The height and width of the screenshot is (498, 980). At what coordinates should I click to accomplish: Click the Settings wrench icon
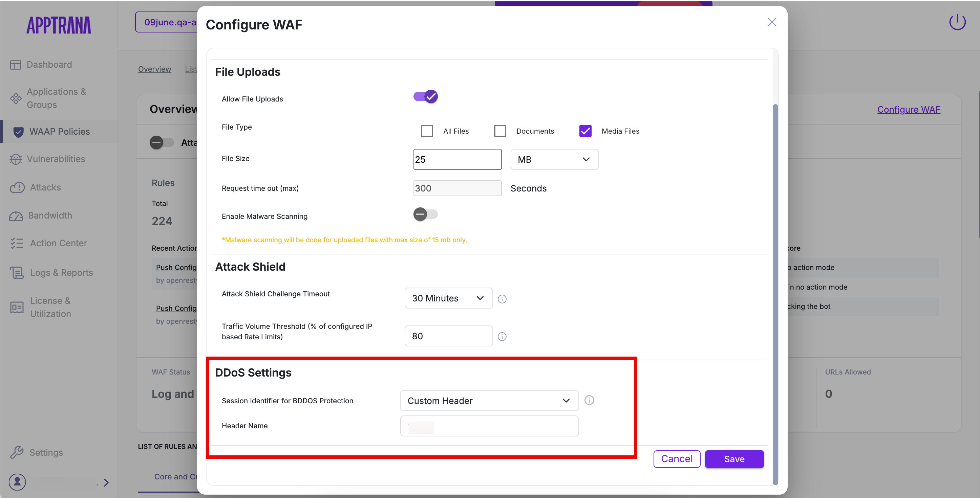click(x=17, y=452)
